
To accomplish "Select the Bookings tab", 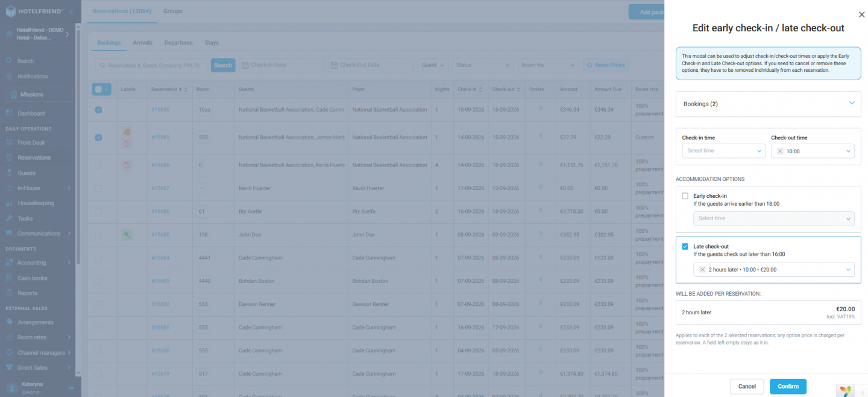I will 109,43.
